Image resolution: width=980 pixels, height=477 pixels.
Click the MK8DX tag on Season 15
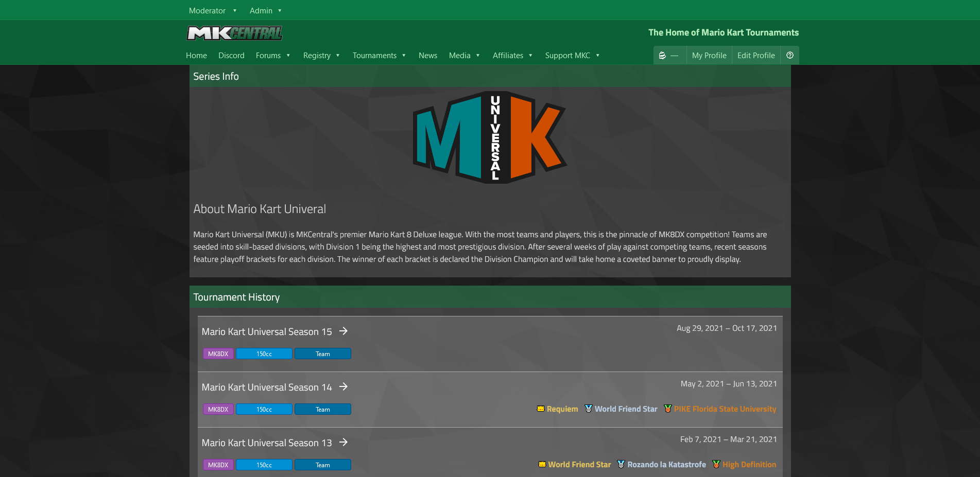[218, 354]
